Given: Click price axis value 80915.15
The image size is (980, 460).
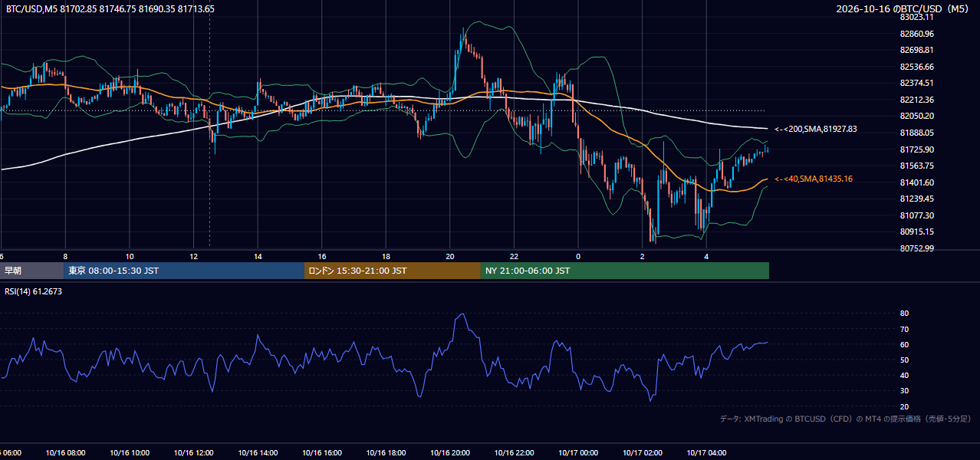Looking at the screenshot, I should 917,232.
